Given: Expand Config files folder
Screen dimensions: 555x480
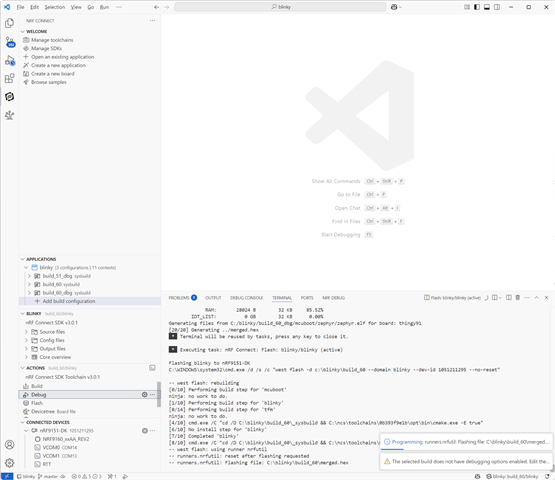Looking at the screenshot, I should [26, 340].
